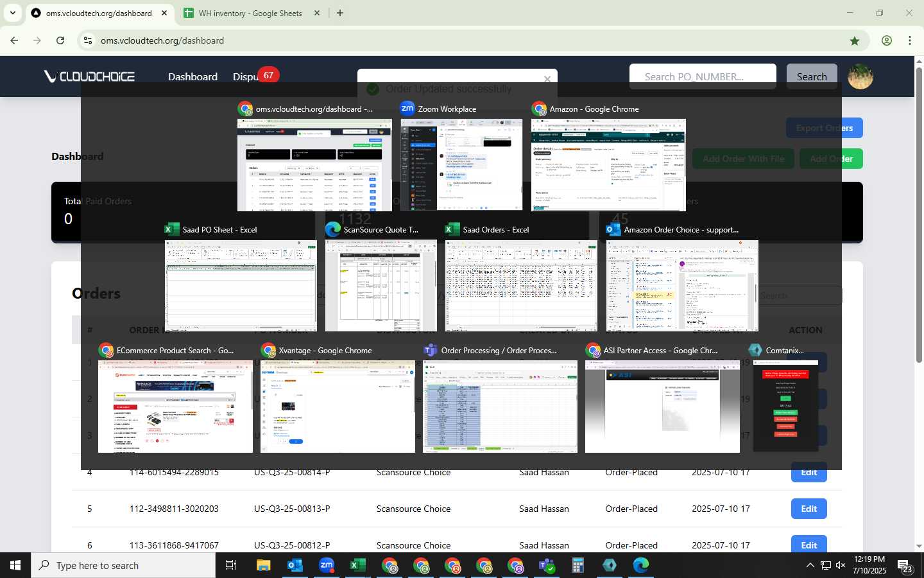Viewport: 924px width, 578px height.
Task: Switch to Saad PO Sheet - Excel window
Action: 241,285
